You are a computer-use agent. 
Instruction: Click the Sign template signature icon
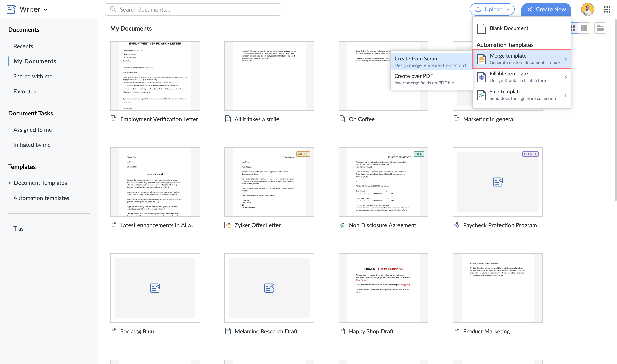click(x=481, y=95)
